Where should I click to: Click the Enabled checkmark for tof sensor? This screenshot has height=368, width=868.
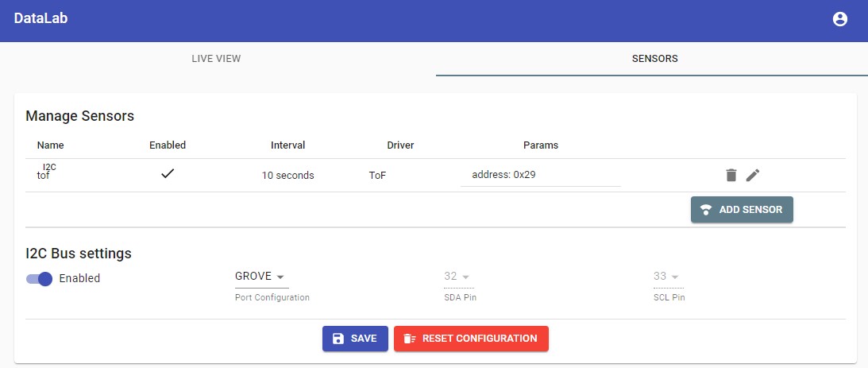click(167, 174)
